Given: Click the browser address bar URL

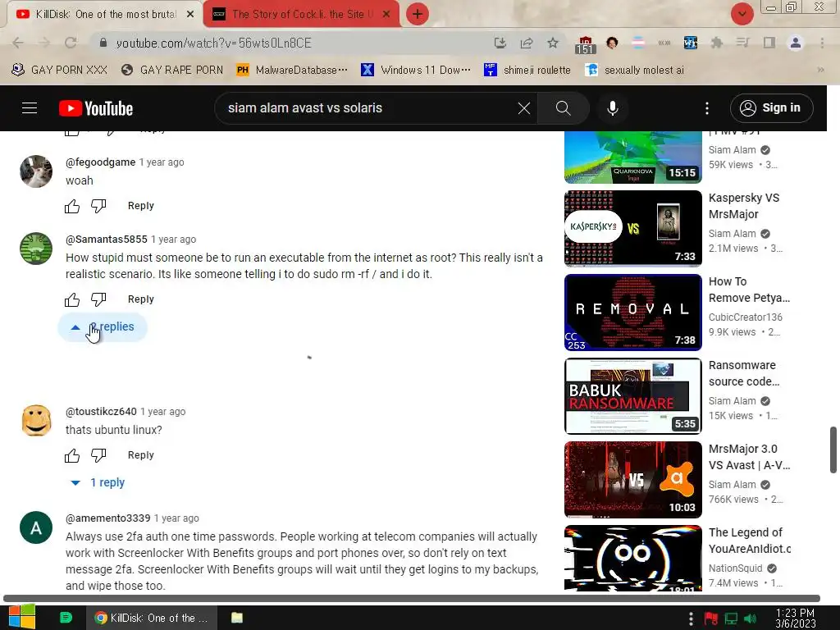Looking at the screenshot, I should pyautogui.click(x=213, y=43).
